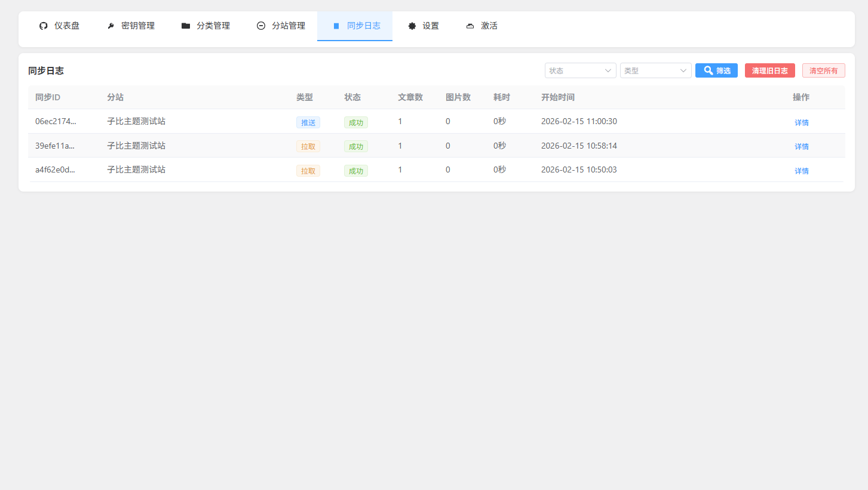Image resolution: width=868 pixels, height=490 pixels.
Task: Click the 开始时间 column header
Action: [557, 97]
